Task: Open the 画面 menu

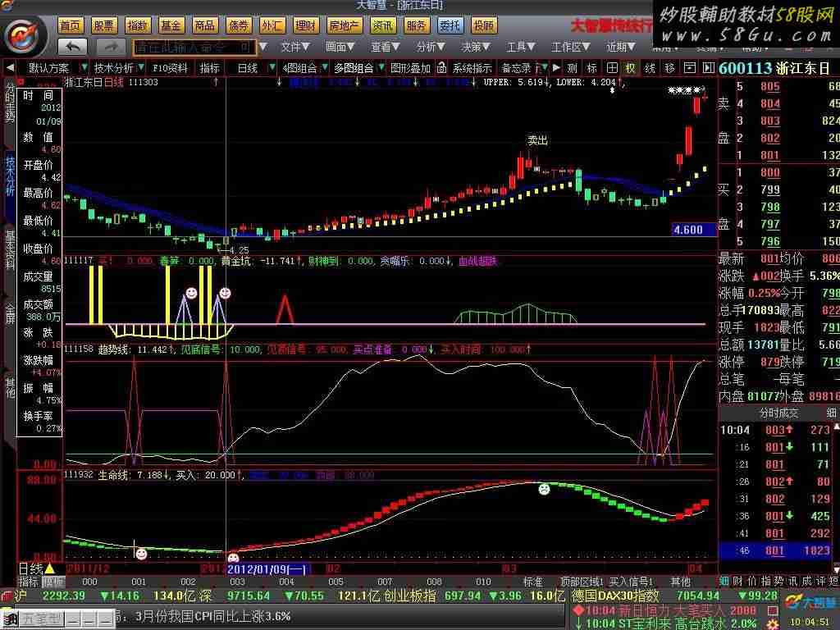Action: [x=340, y=47]
